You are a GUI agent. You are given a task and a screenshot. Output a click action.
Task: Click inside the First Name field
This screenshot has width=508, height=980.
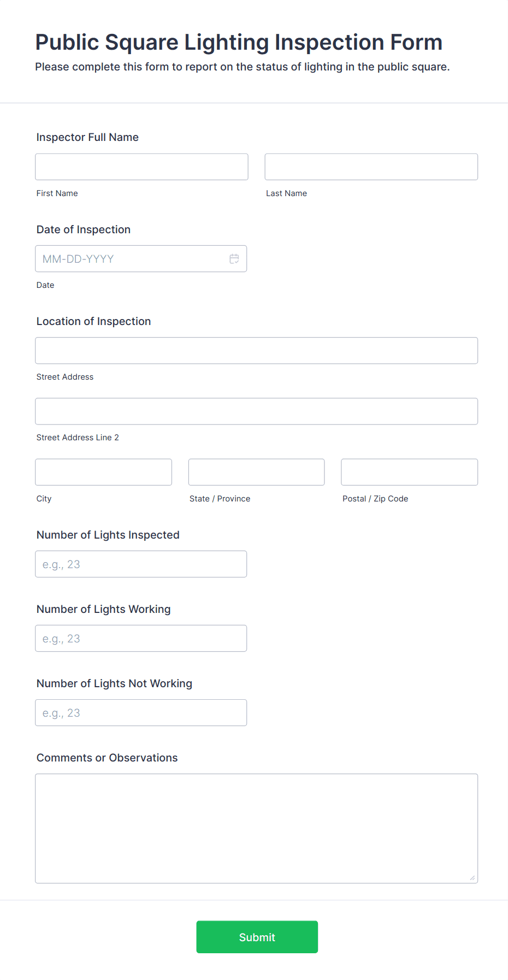click(x=141, y=167)
